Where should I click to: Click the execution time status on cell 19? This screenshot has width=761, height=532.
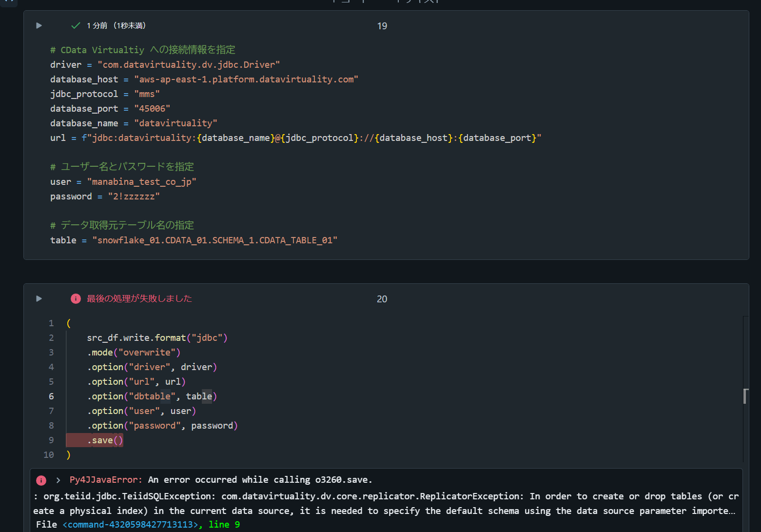(116, 25)
